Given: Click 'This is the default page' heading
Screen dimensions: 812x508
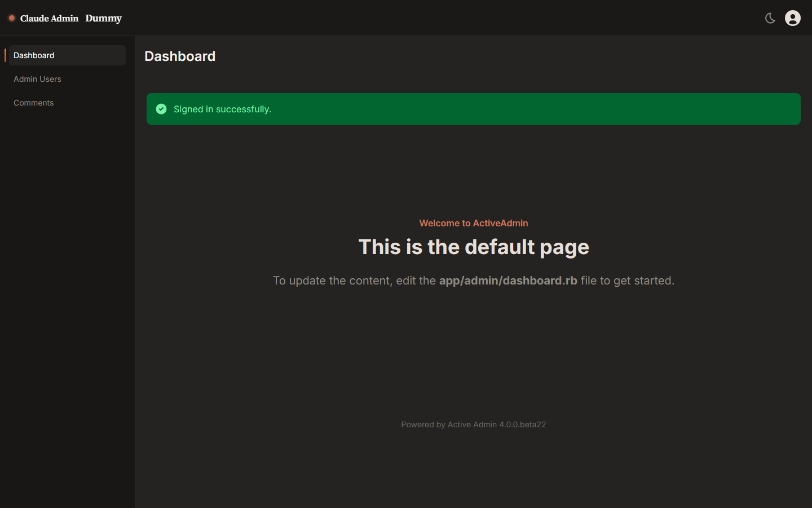Looking at the screenshot, I should click(x=474, y=247).
